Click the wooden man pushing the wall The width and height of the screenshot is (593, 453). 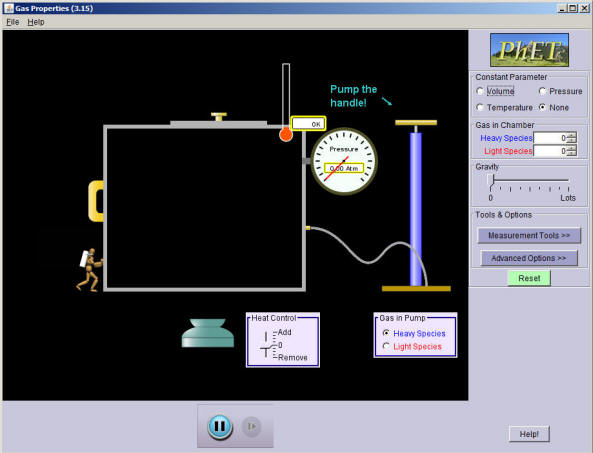(x=90, y=270)
